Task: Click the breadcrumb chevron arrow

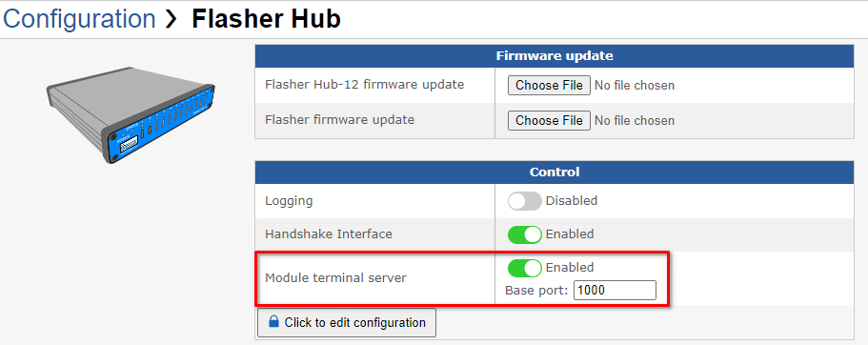Action: click(x=172, y=19)
